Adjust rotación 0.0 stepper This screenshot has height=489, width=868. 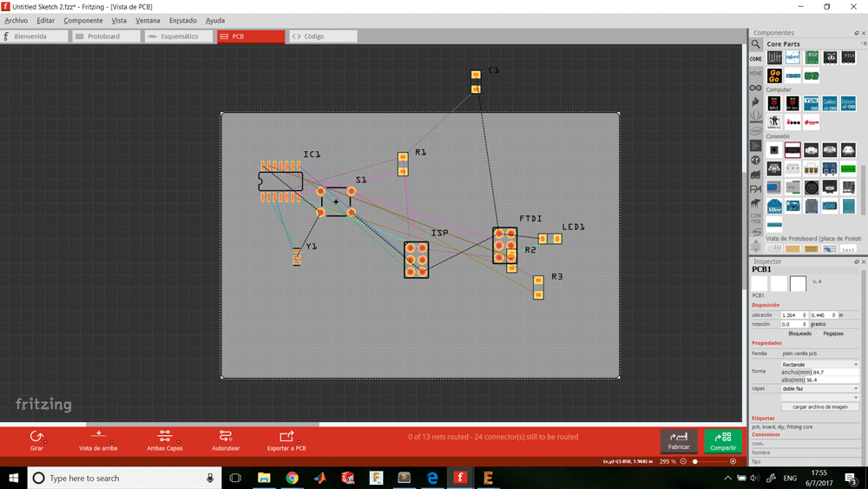pos(805,324)
